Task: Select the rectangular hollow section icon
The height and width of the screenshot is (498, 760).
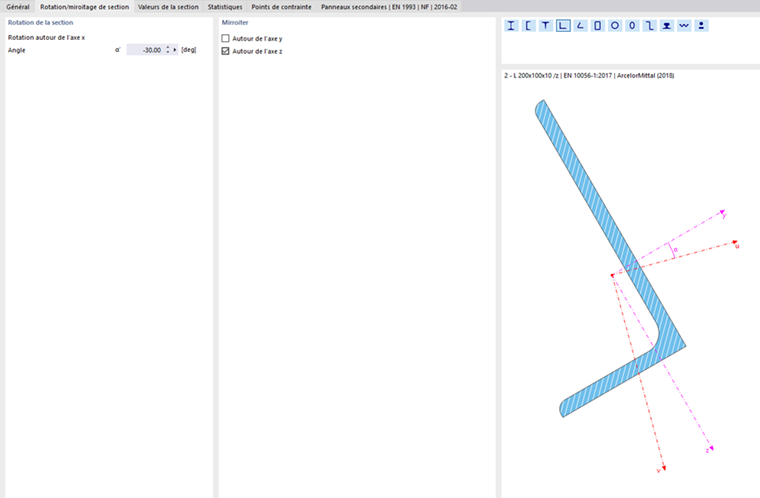Action: 598,26
